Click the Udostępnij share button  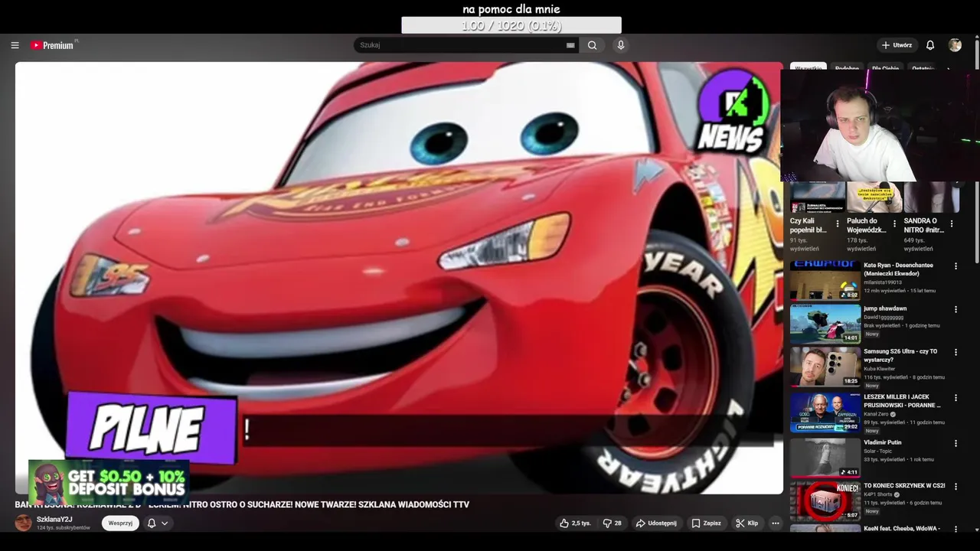[656, 523]
